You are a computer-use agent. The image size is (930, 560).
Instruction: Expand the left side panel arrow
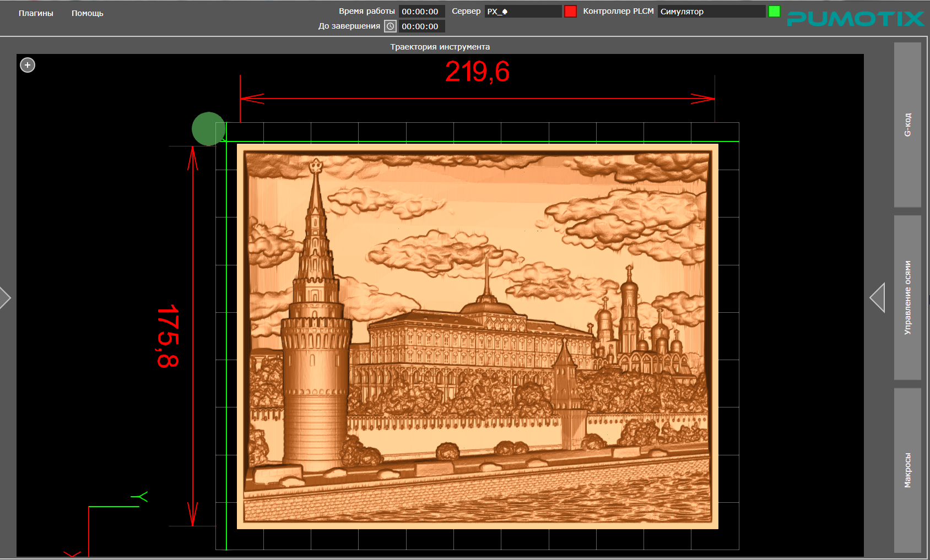click(6, 298)
